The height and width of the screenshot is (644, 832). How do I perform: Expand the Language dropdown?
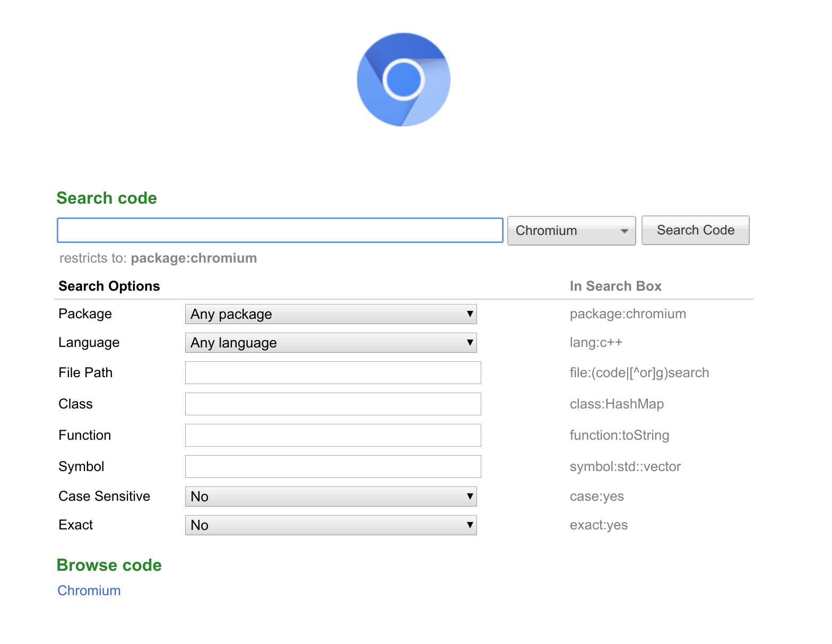331,343
